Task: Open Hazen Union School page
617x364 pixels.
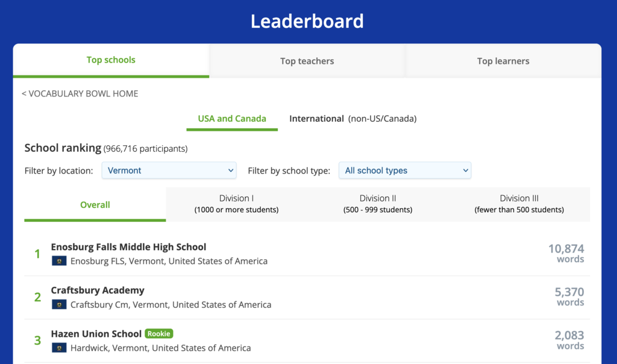Action: tap(96, 333)
